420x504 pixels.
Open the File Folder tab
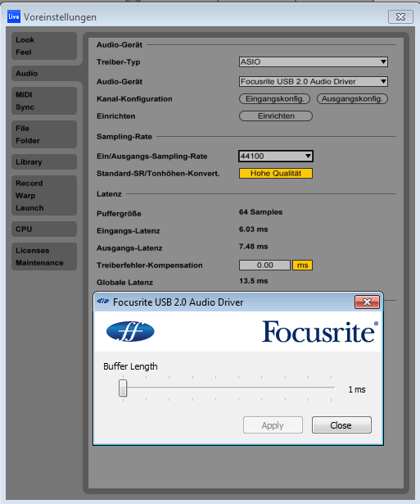(x=44, y=134)
